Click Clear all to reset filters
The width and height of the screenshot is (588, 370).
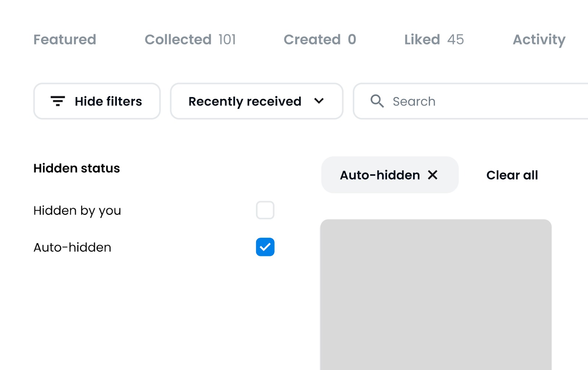pos(512,175)
